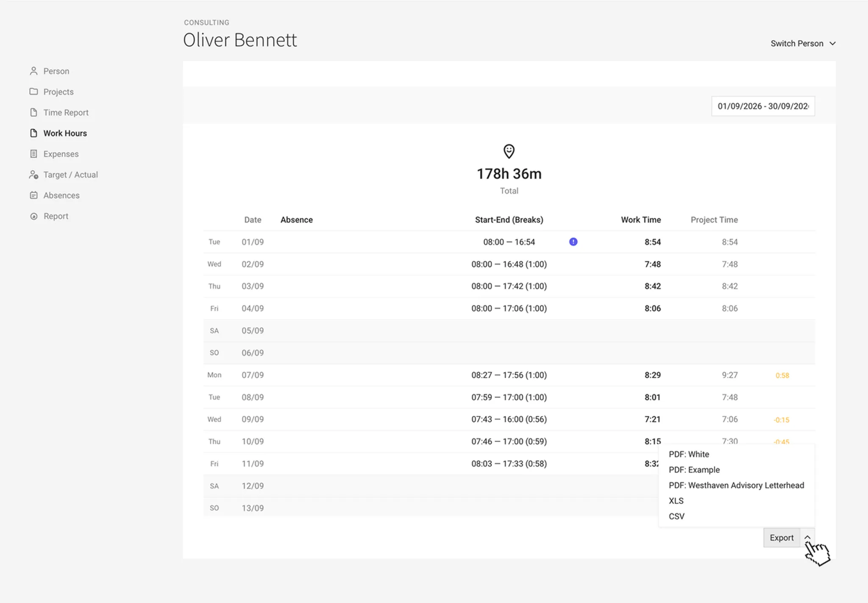Select PDF: Westhaven Advisory Letterhead export
Viewport: 868px width, 603px height.
coord(736,485)
